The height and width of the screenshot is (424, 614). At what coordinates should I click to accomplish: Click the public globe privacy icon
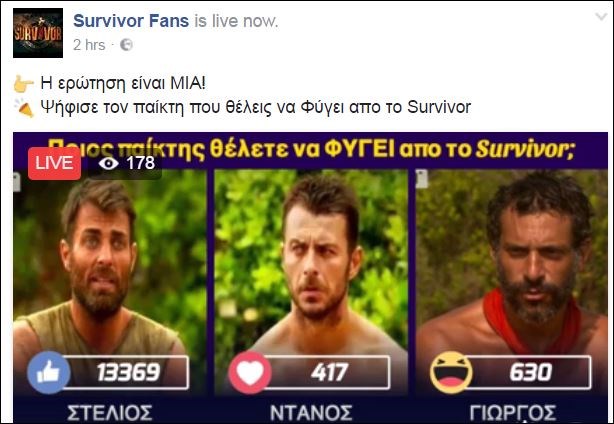(x=126, y=45)
